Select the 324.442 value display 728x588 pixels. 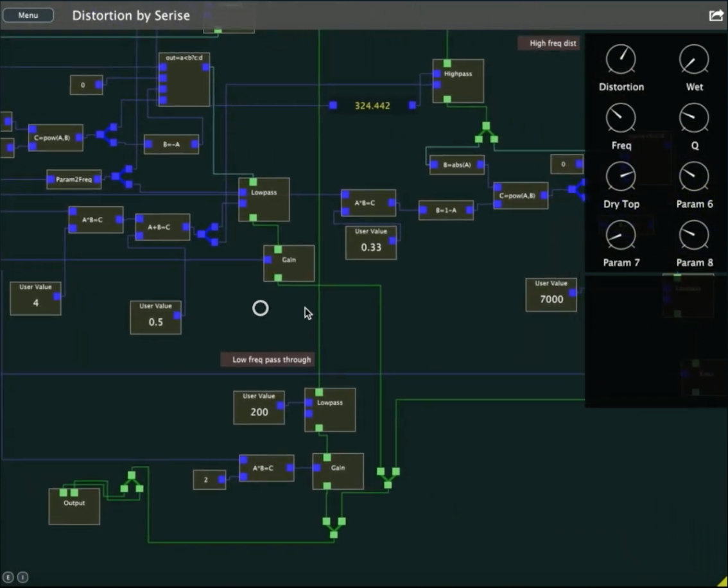point(372,106)
